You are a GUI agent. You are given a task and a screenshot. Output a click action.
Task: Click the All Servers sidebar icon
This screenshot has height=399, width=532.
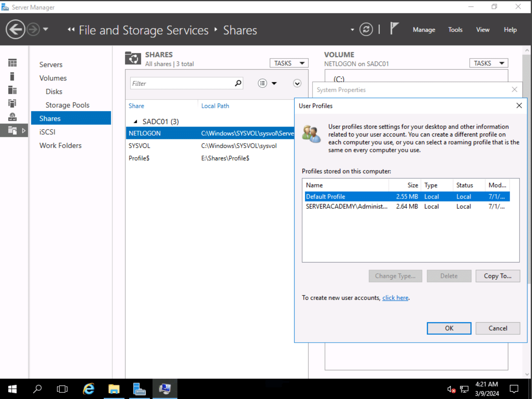12,90
